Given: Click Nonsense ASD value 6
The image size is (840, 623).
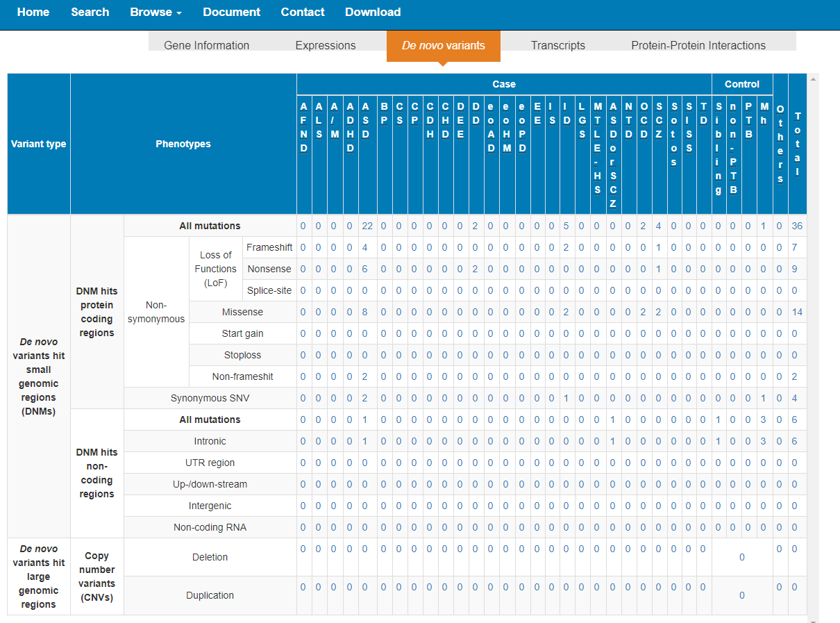Looking at the screenshot, I should (x=365, y=269).
